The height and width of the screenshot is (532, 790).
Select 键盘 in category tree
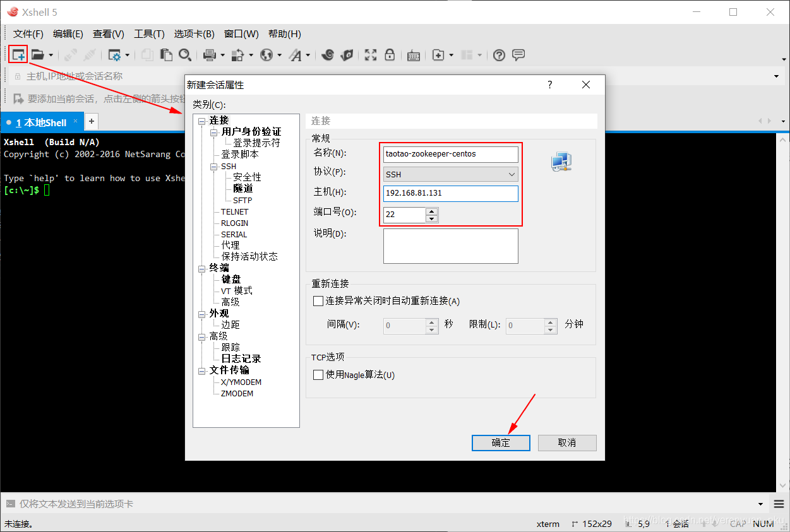231,280
